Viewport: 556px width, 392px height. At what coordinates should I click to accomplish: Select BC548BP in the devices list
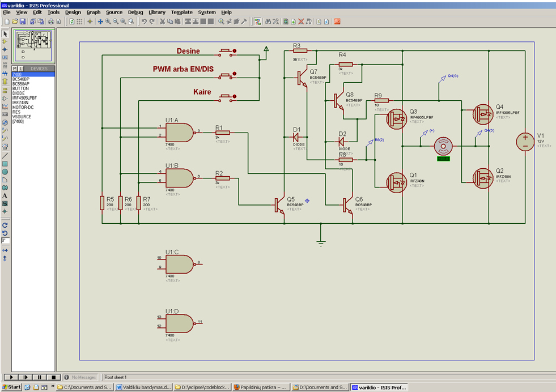pyautogui.click(x=33, y=79)
